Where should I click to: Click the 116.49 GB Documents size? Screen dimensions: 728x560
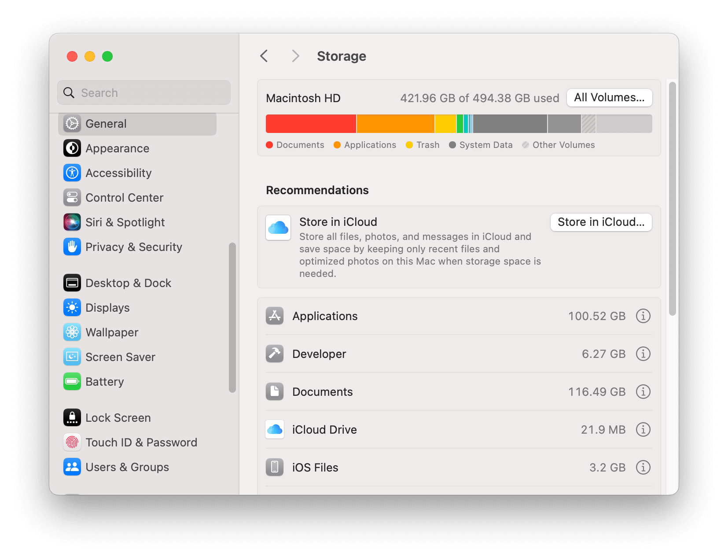597,392
